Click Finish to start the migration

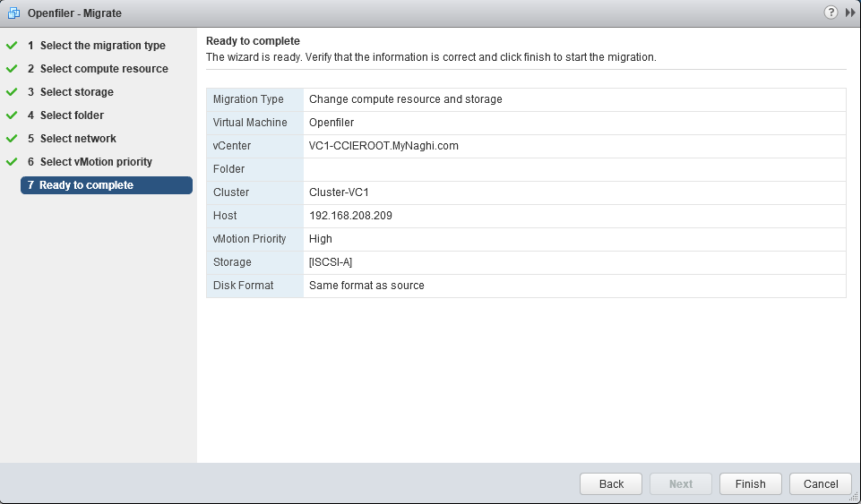click(x=750, y=483)
